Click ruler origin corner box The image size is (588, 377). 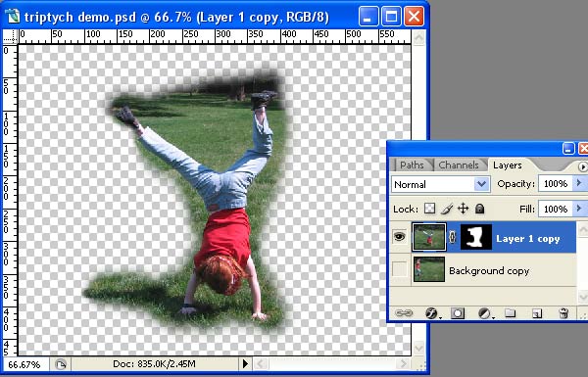[10, 37]
